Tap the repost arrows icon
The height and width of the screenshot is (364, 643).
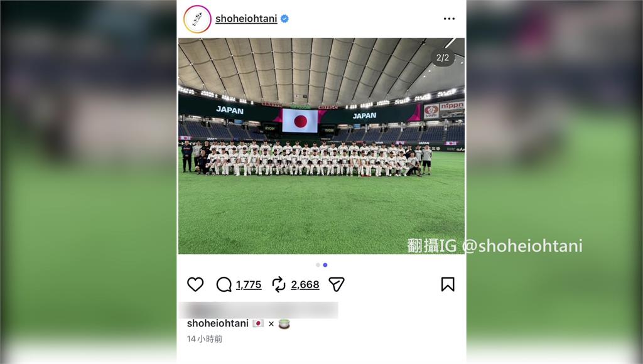pos(279,284)
